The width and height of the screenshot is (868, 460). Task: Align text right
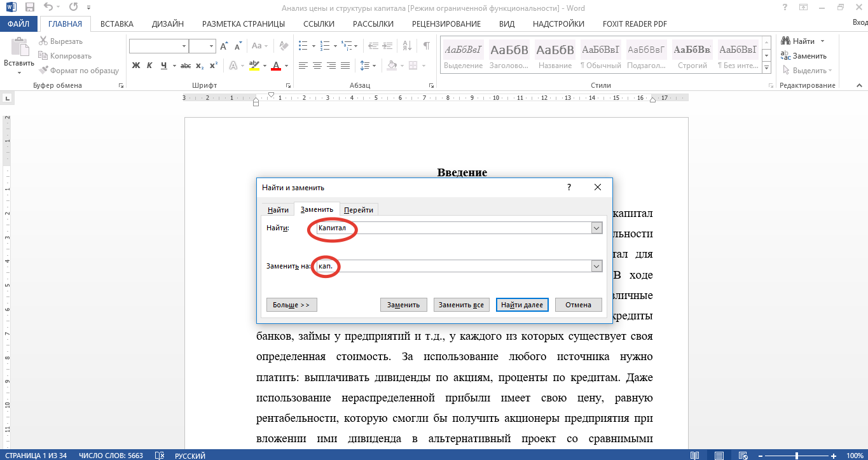331,66
